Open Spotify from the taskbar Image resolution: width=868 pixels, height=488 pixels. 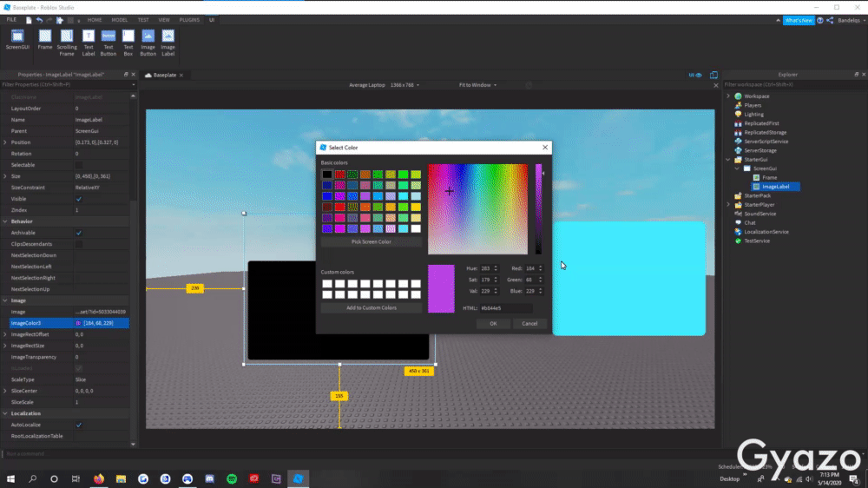click(232, 478)
